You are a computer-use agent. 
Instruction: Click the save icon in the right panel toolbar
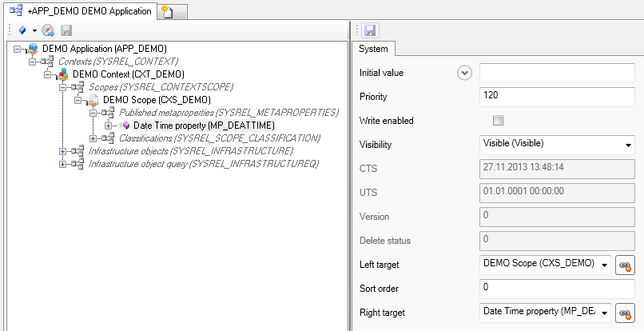[x=370, y=30]
